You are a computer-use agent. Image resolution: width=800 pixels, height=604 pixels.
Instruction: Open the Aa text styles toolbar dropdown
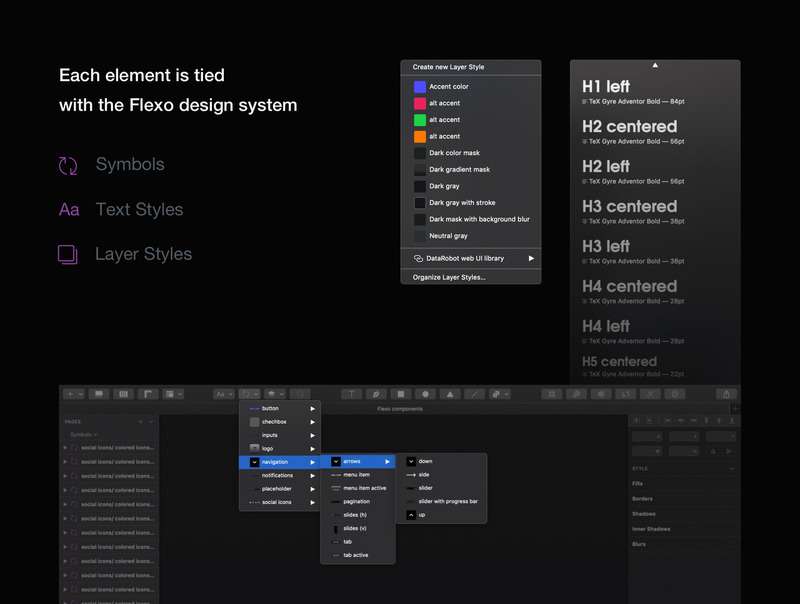224,394
